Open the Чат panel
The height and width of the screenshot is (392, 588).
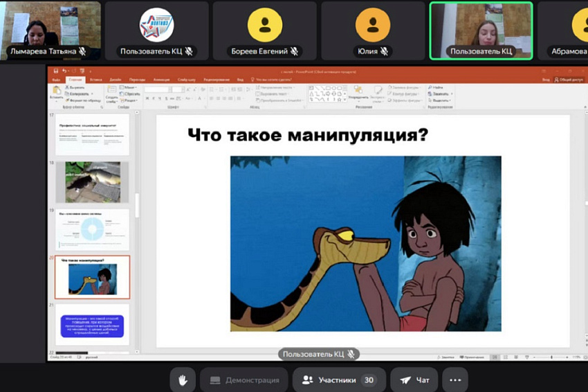414,380
